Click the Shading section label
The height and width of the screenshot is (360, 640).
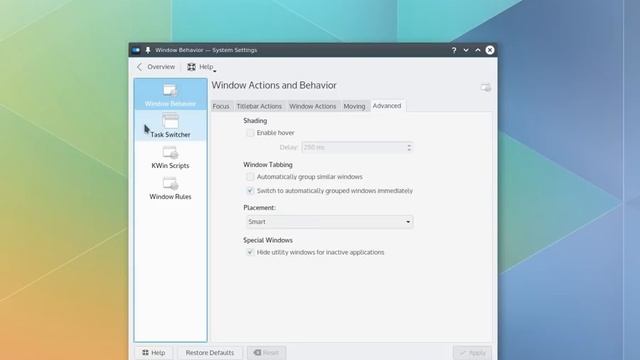click(x=255, y=121)
